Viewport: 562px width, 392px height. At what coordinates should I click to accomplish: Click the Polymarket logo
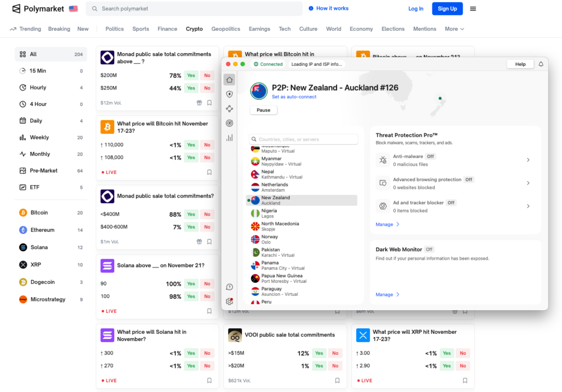pyautogui.click(x=38, y=9)
